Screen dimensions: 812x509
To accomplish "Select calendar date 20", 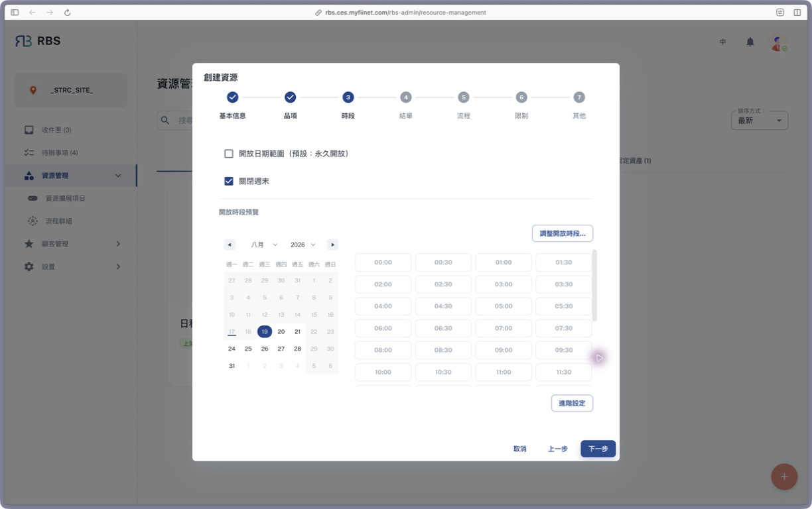I will pos(281,331).
